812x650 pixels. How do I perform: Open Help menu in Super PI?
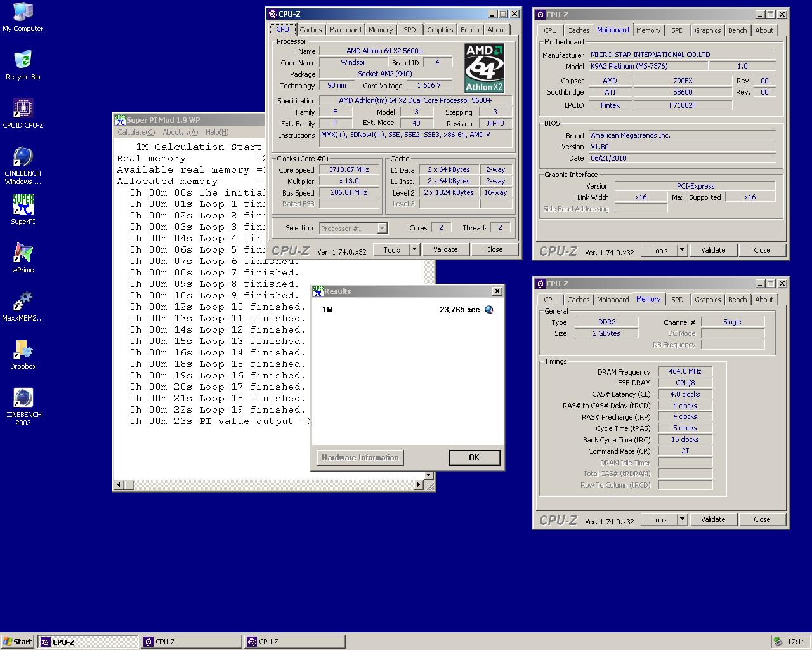pos(216,132)
